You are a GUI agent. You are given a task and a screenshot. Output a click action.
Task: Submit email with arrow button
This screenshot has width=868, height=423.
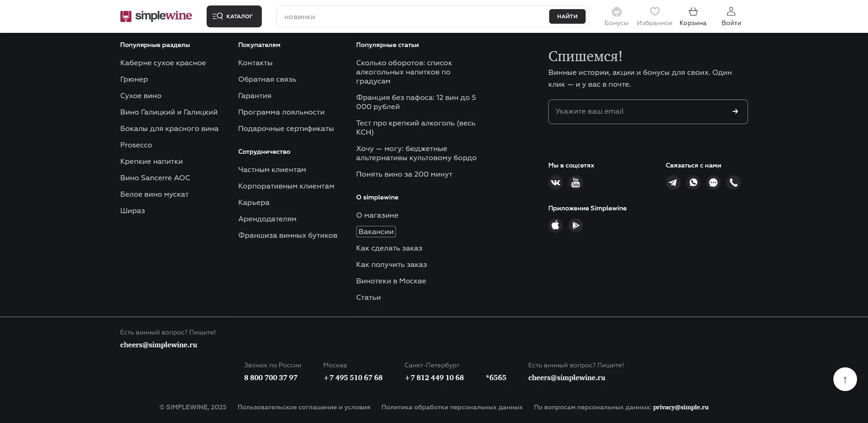click(x=735, y=112)
